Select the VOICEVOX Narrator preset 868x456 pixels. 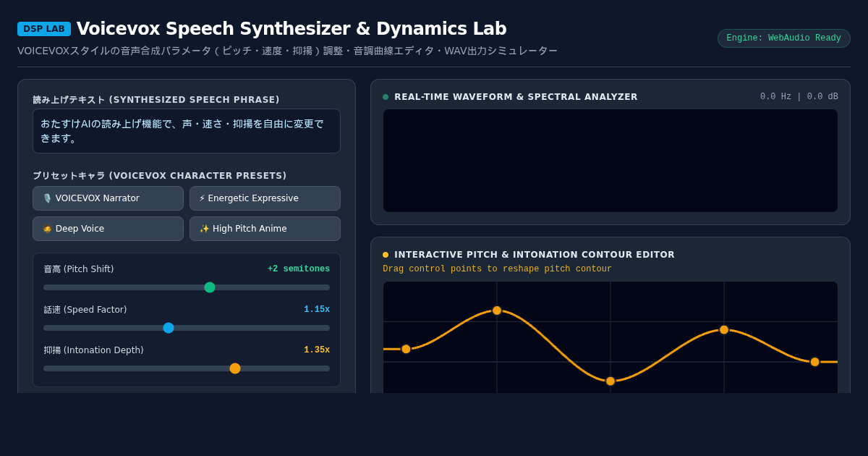[x=108, y=198]
